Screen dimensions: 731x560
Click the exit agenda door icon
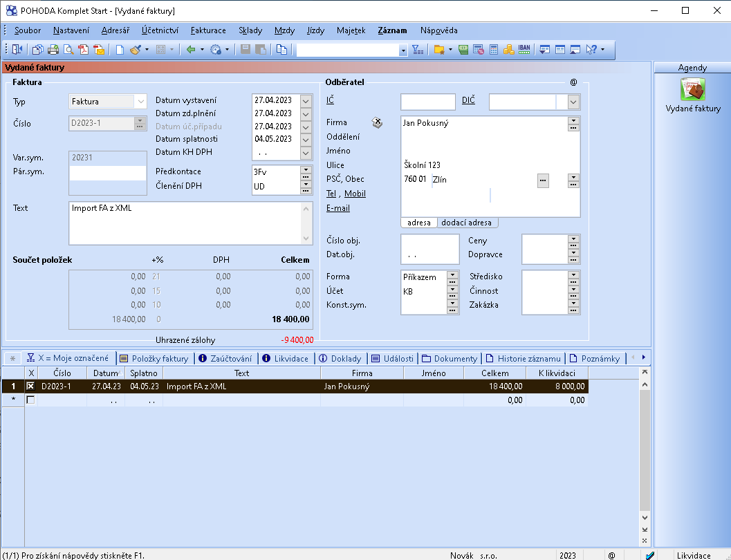[17, 49]
